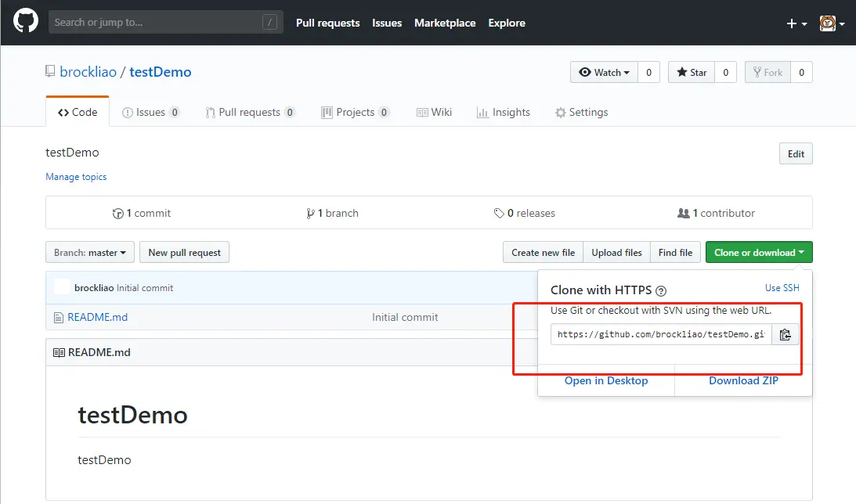Open Pull requests in top navigation
Screen dimensions: 856x504
(327, 23)
